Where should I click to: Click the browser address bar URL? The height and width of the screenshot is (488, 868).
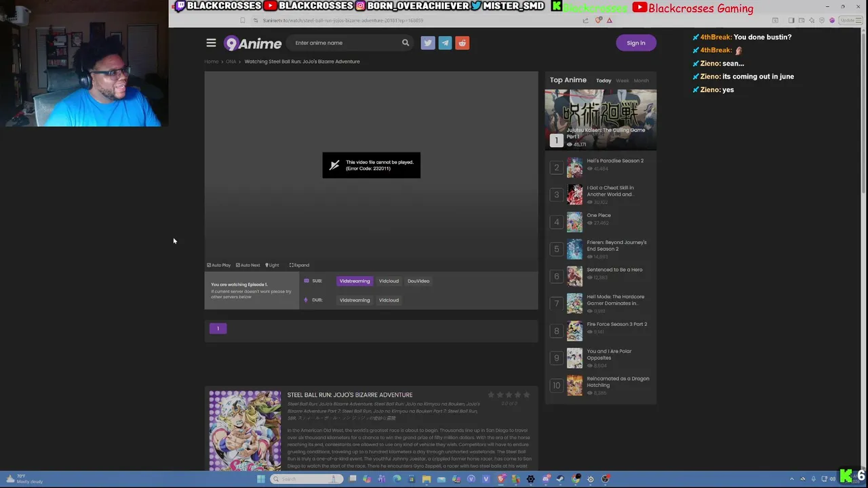[x=343, y=20]
